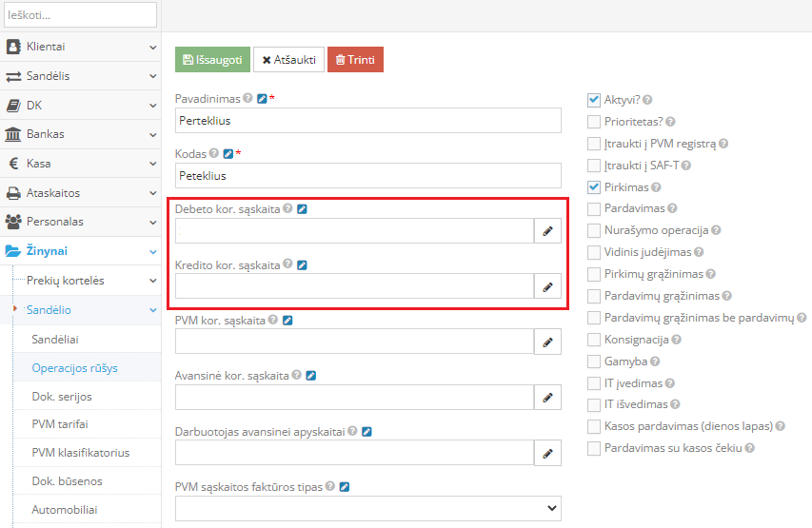Screen dimensions: 812x528
Task: Click pencil icon beside Debeto kor. sąskaita field
Action: [547, 231]
